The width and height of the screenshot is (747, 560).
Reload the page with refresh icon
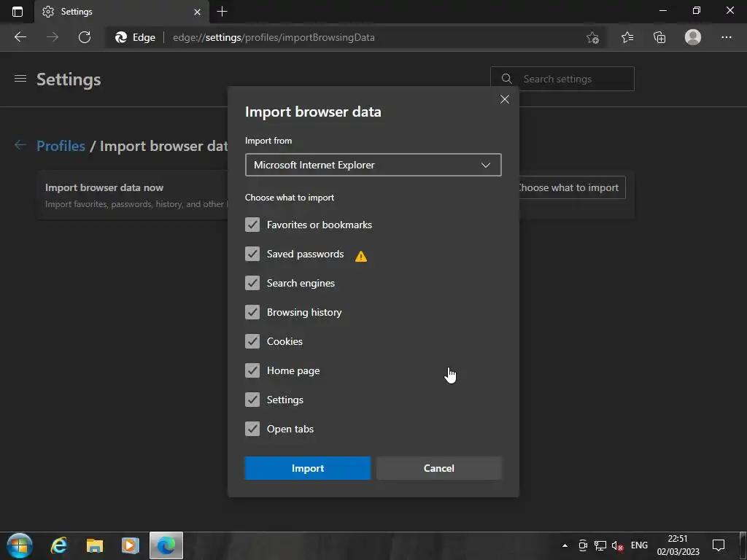pos(85,37)
